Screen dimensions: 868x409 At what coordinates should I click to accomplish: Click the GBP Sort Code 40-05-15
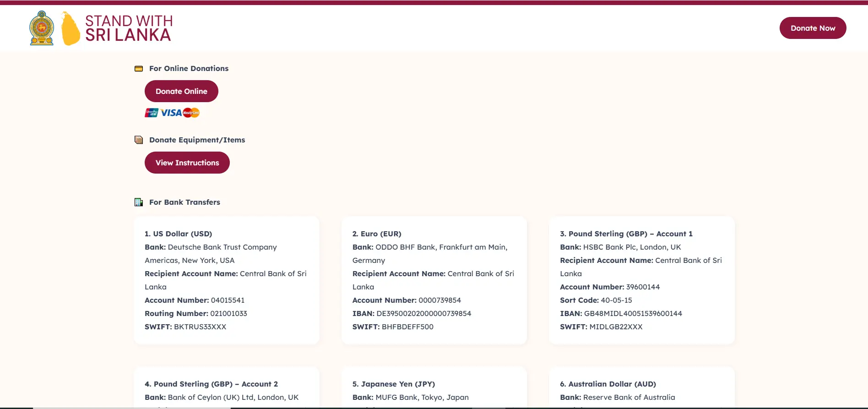[616, 300]
